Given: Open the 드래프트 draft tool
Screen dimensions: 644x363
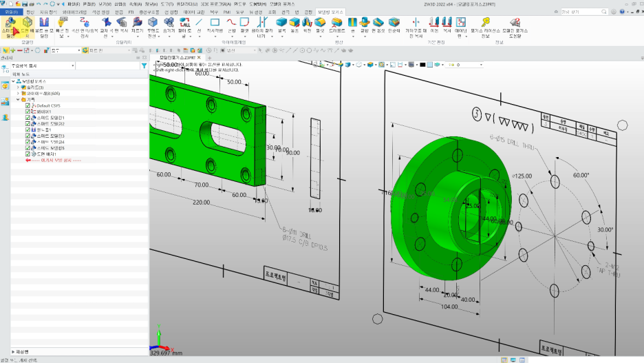Looking at the screenshot, I should pos(336,25).
